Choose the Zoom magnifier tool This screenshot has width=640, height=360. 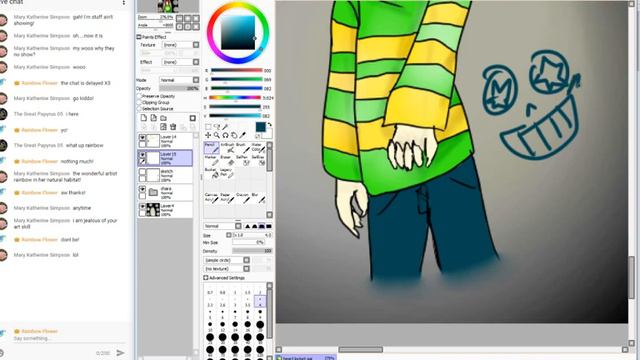point(217,135)
